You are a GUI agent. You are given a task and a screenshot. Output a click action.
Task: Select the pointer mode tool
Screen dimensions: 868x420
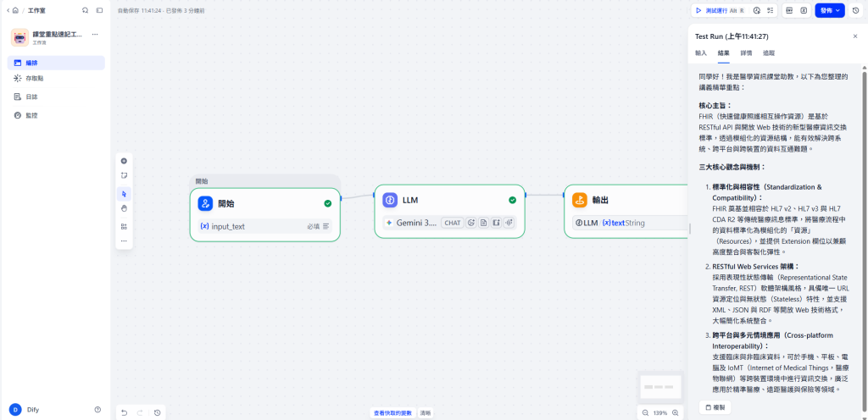coord(124,194)
